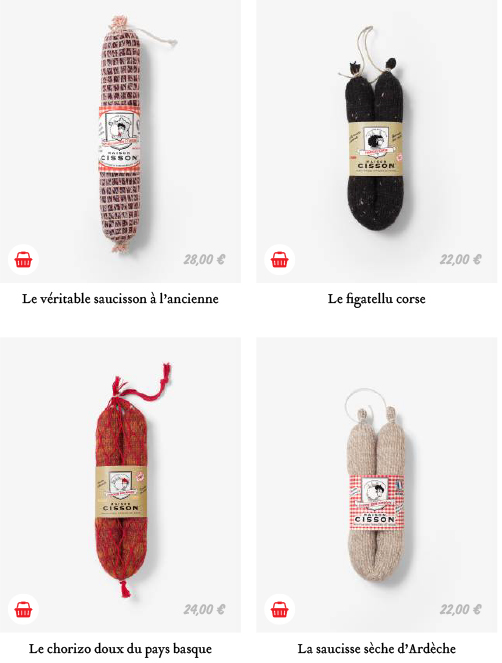Click the 28,00 € price tag
Image resolution: width=502 pixels, height=663 pixels.
click(204, 259)
